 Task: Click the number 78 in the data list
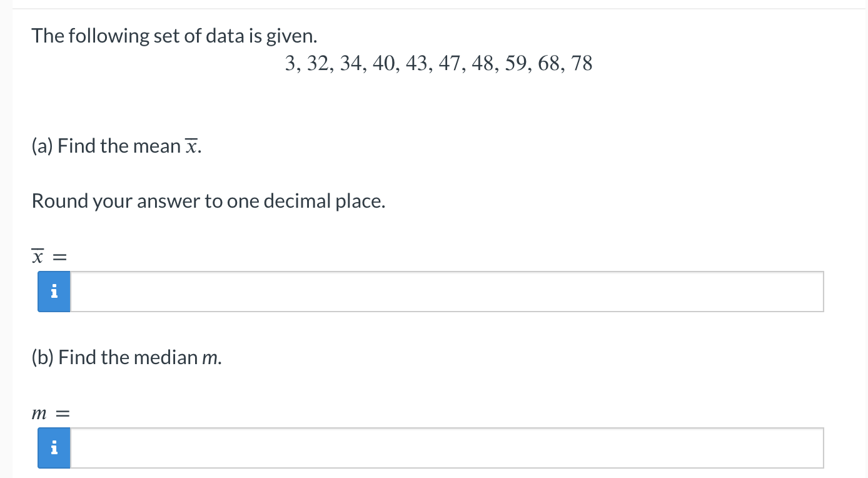(x=583, y=63)
